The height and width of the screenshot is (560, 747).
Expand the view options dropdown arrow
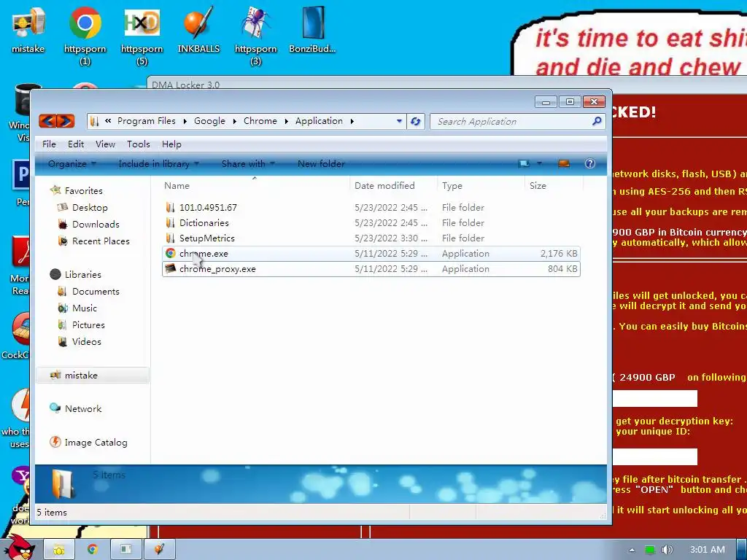pos(539,164)
